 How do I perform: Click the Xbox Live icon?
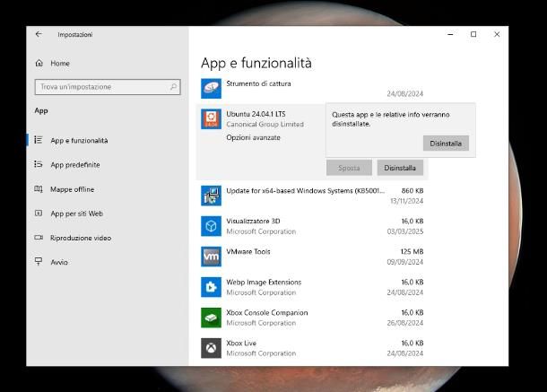211,348
